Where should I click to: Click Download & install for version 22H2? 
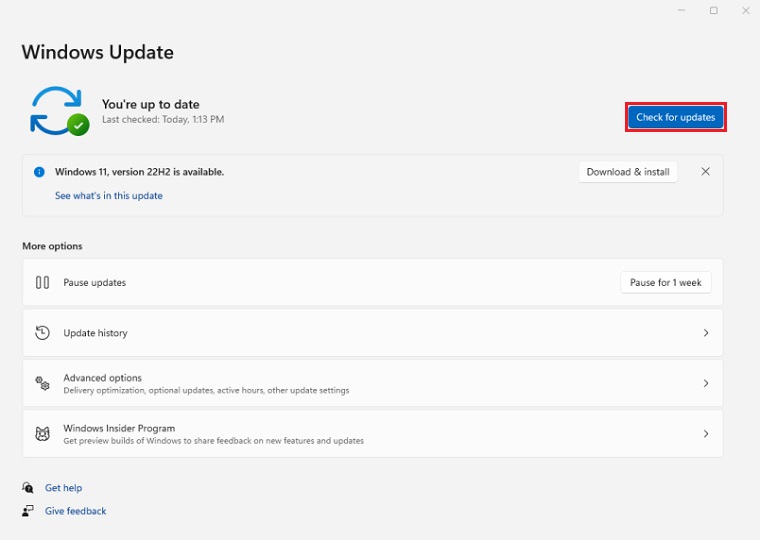click(x=628, y=172)
